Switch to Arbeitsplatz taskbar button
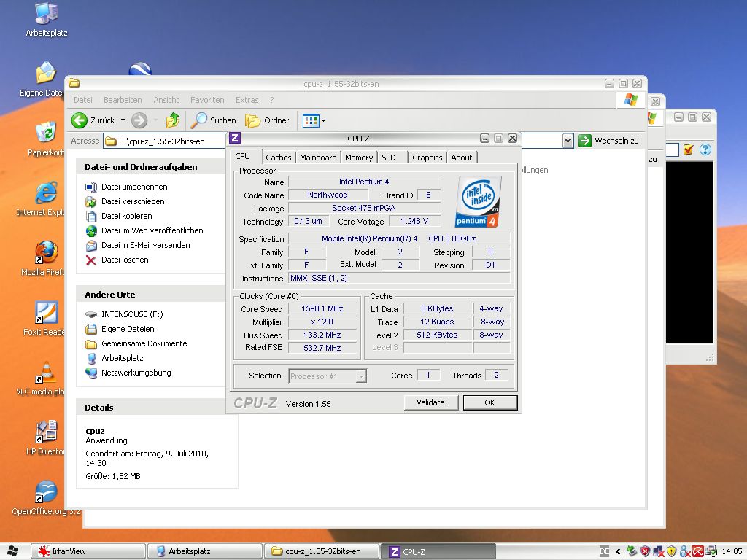The image size is (747, 560). [205, 551]
